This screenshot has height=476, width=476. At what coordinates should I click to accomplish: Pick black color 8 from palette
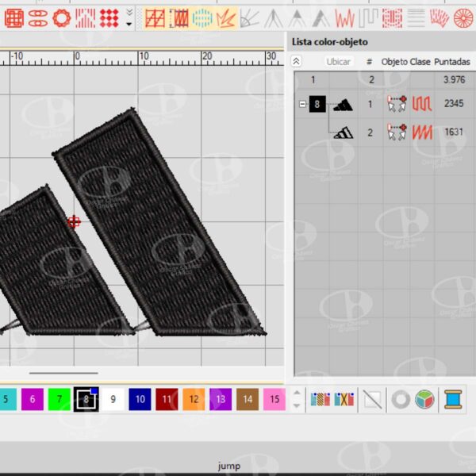coord(86,399)
